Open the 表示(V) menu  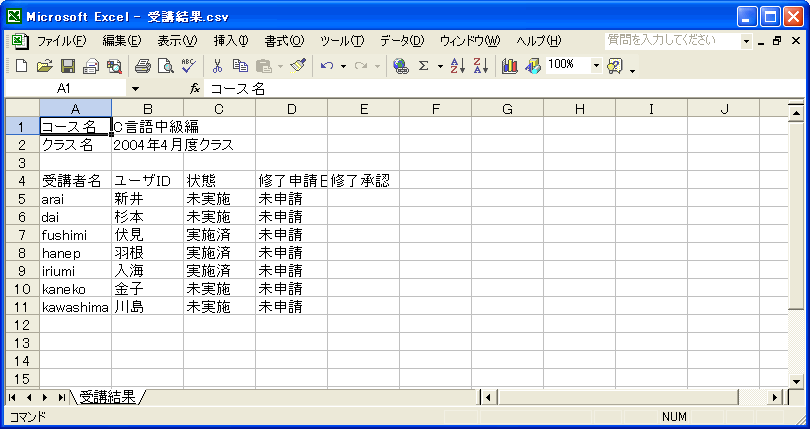click(x=177, y=41)
